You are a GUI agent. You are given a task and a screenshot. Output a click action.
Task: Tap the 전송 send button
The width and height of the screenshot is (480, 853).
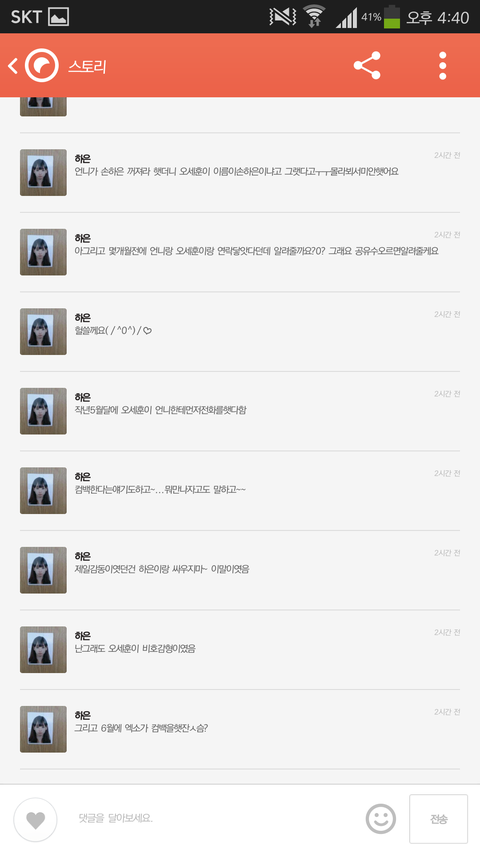[x=438, y=819]
